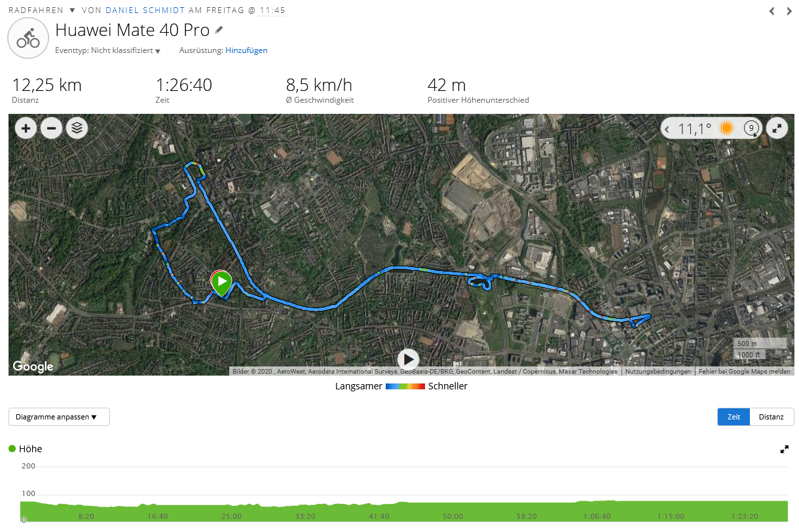This screenshot has width=799, height=532.
Task: Open Daniel Schmidt's profile link
Action: (x=145, y=10)
